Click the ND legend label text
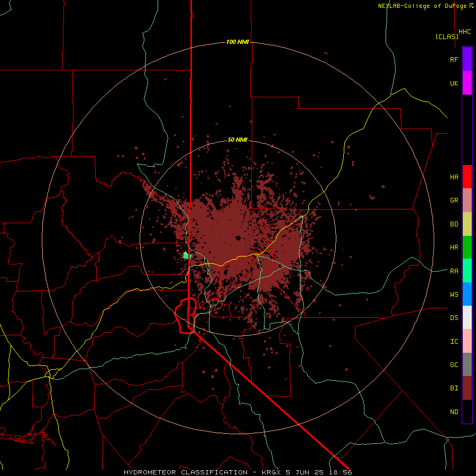The height and width of the screenshot is (476, 476). 454,412
